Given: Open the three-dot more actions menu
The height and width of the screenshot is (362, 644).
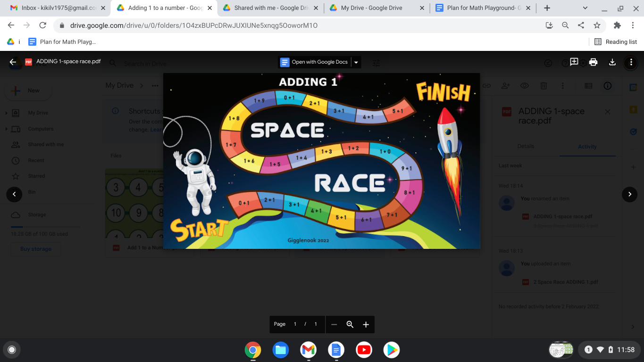Looking at the screenshot, I should (631, 62).
